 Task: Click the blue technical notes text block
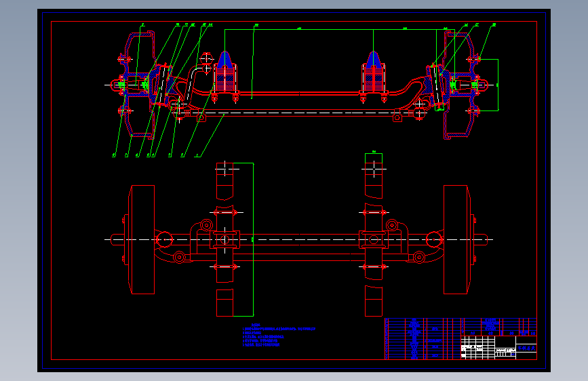click(x=279, y=335)
